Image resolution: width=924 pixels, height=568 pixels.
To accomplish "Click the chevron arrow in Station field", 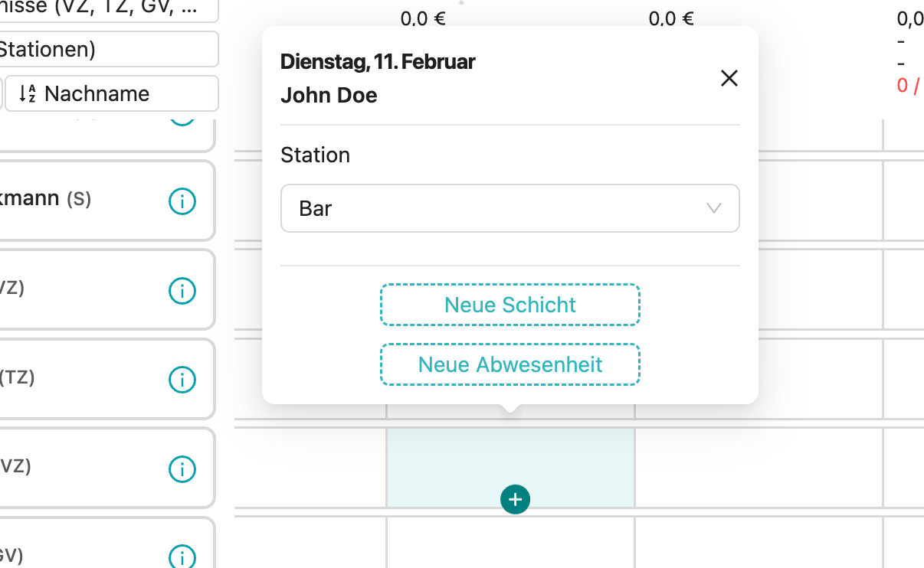I will [713, 208].
